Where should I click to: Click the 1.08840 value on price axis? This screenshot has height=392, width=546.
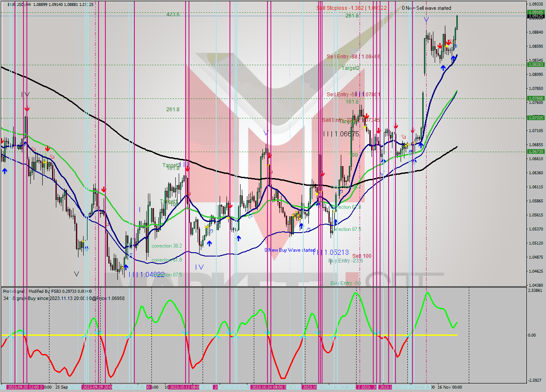click(x=536, y=32)
